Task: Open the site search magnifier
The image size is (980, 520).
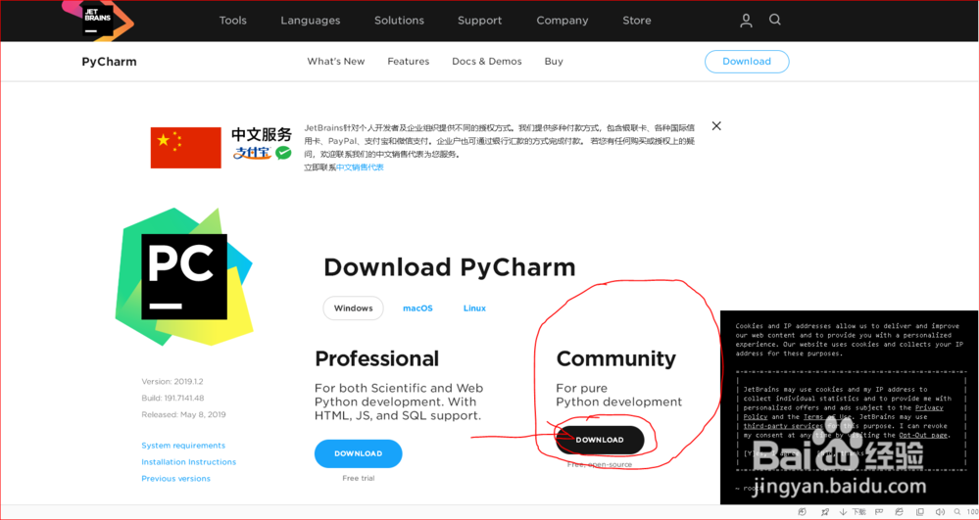Action: [775, 20]
